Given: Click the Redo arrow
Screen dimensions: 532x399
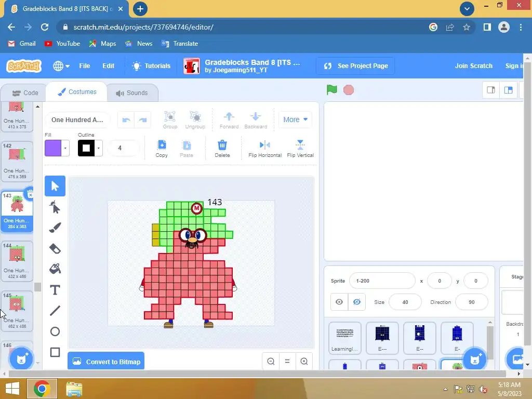Looking at the screenshot, I should tap(143, 120).
